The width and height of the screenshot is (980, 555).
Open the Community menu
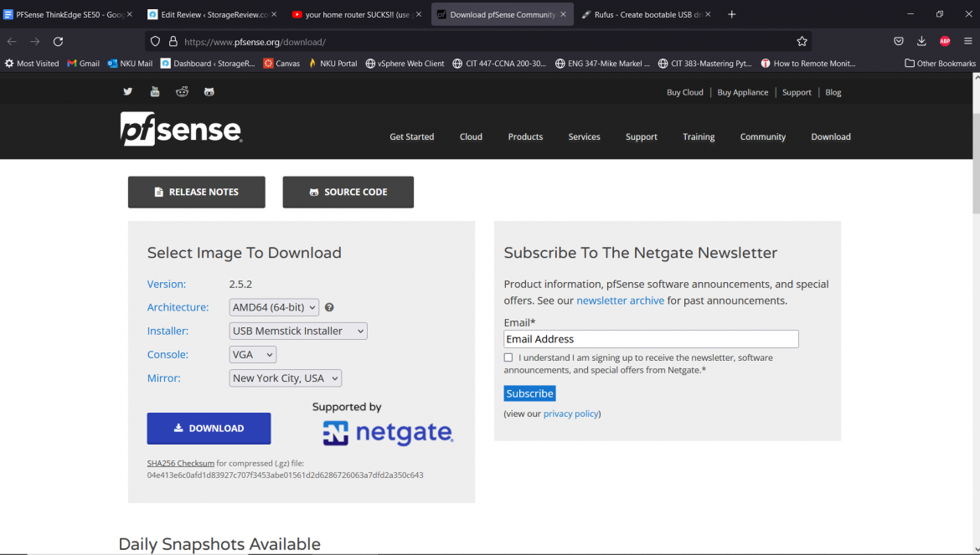(x=763, y=136)
